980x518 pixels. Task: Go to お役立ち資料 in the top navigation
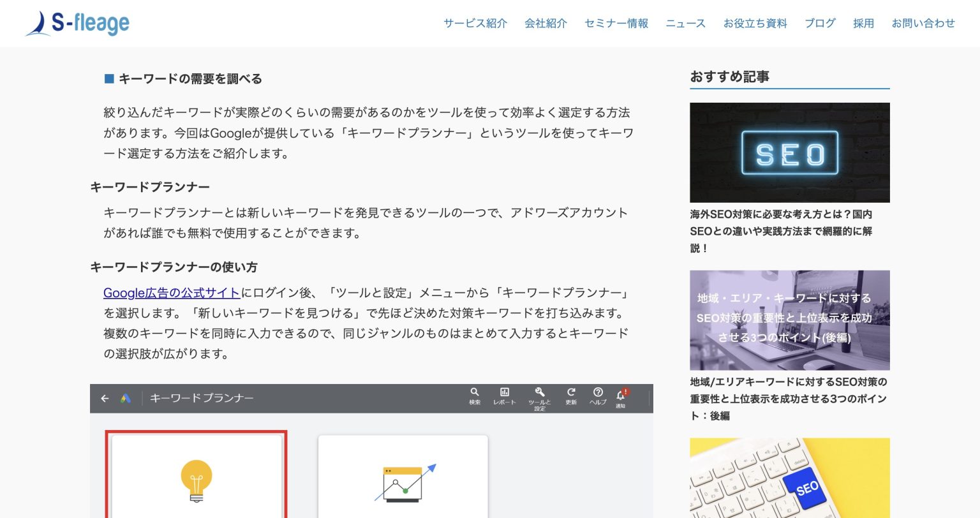[755, 24]
